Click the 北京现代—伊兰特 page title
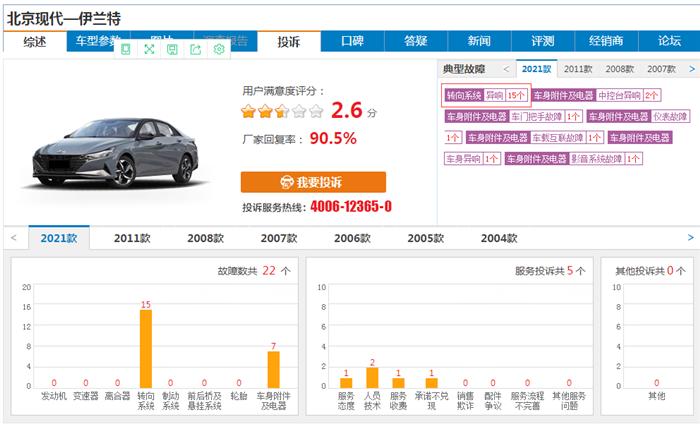The image size is (700, 426). click(64, 19)
